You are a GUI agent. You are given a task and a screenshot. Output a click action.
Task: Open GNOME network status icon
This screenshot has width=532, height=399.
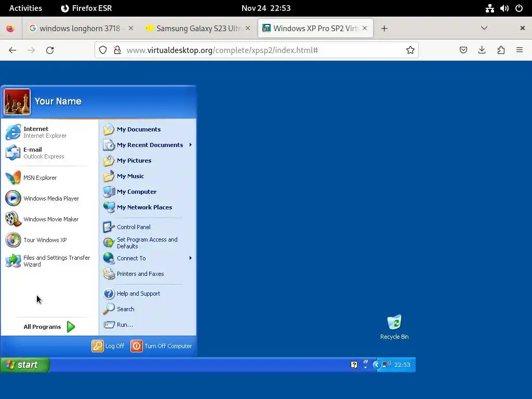click(489, 8)
